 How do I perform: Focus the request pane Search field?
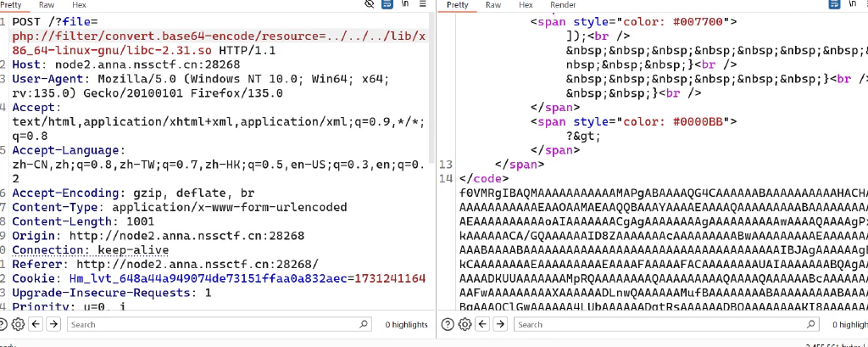(x=219, y=324)
